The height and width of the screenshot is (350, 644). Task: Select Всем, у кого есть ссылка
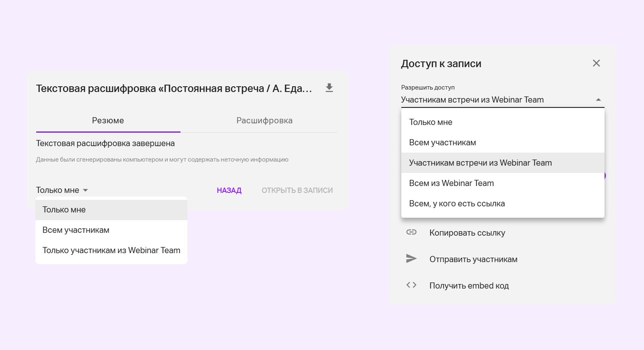click(457, 204)
